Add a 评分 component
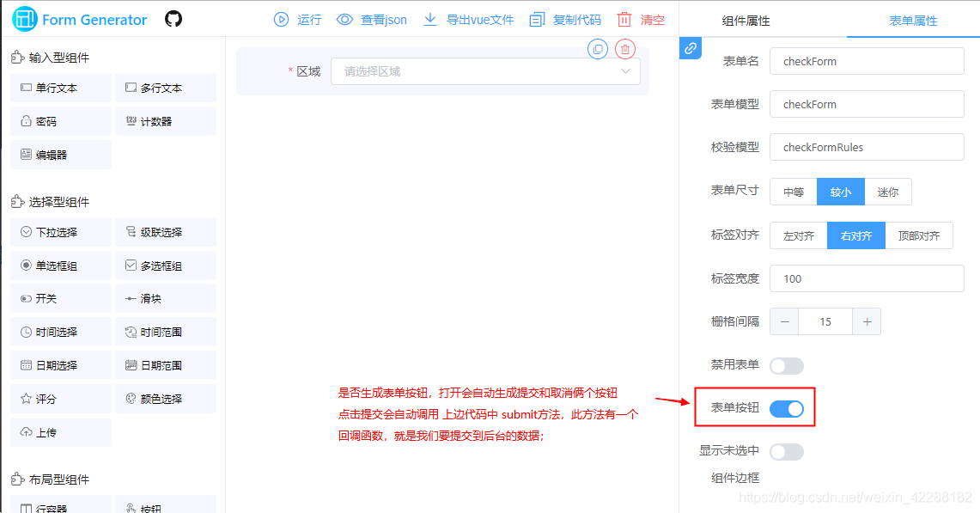This screenshot has width=980, height=513. click(x=61, y=399)
